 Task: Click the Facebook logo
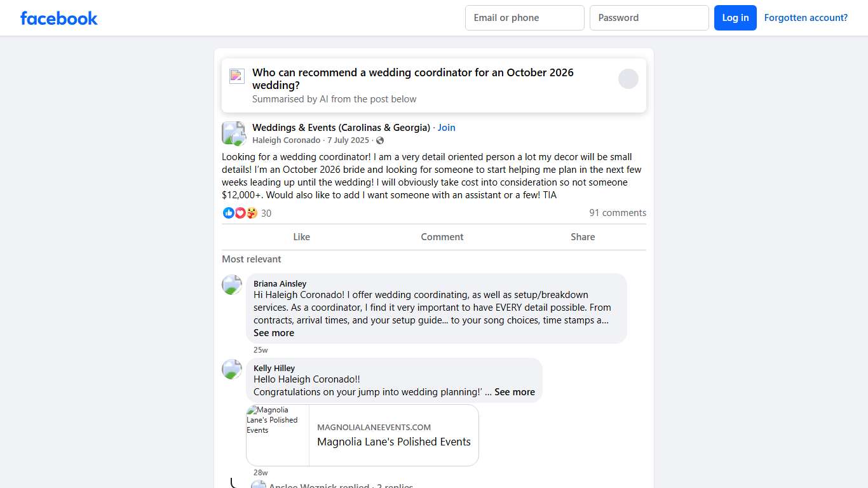coord(59,18)
